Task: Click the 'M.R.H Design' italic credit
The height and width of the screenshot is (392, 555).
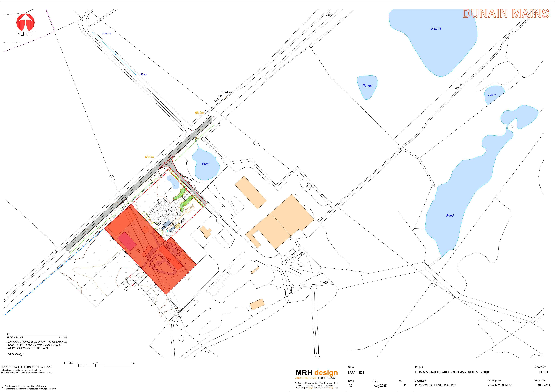Action: point(15,354)
